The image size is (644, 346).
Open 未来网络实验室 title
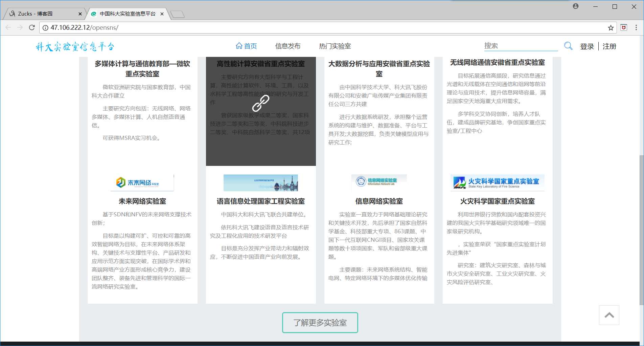pos(142,201)
